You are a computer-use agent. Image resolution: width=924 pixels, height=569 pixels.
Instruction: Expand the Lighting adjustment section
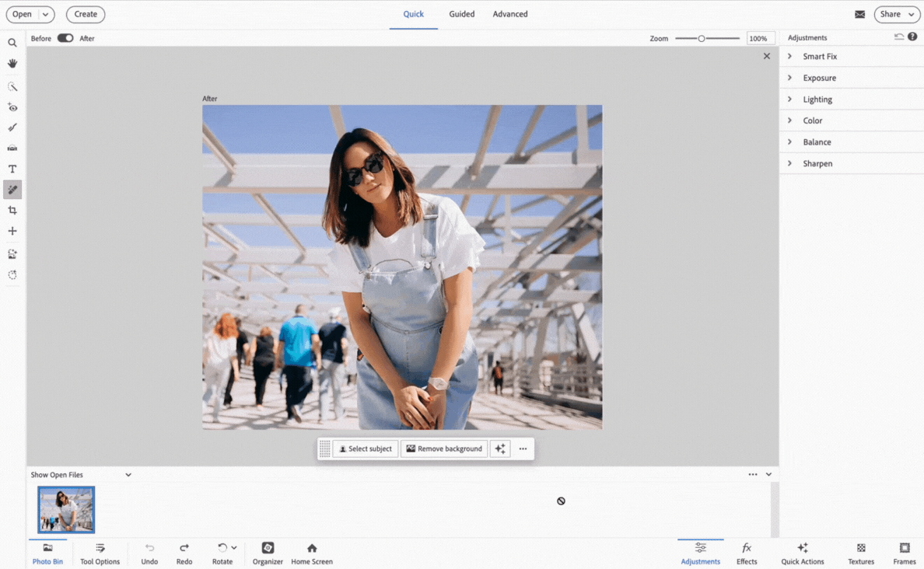817,99
